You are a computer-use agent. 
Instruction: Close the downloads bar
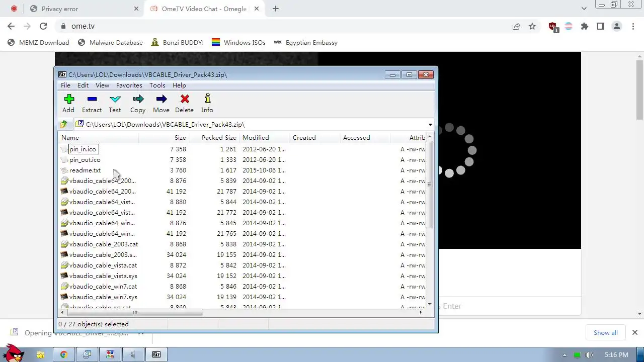tap(634, 332)
